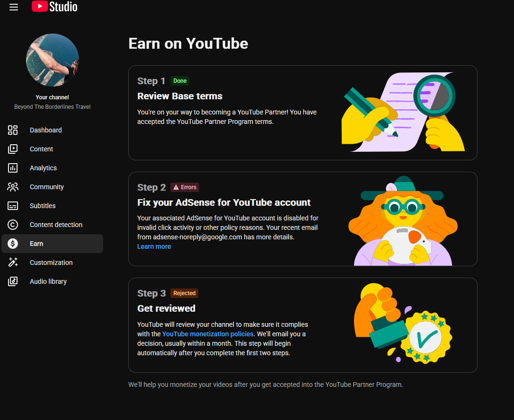Click the 'Your channel' label
Viewport: 514px width, 420px height.
coord(53,97)
